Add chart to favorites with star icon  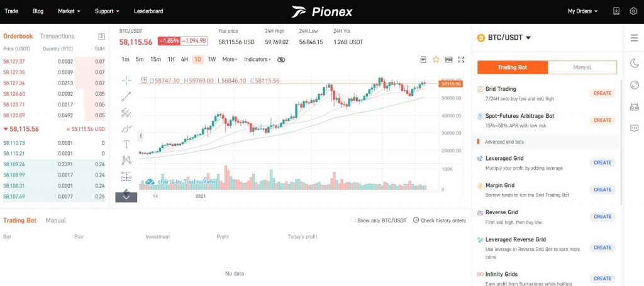436,59
